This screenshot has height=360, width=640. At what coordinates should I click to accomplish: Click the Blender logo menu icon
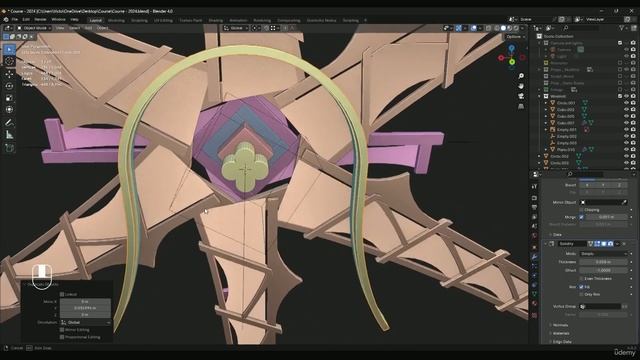click(x=6, y=19)
